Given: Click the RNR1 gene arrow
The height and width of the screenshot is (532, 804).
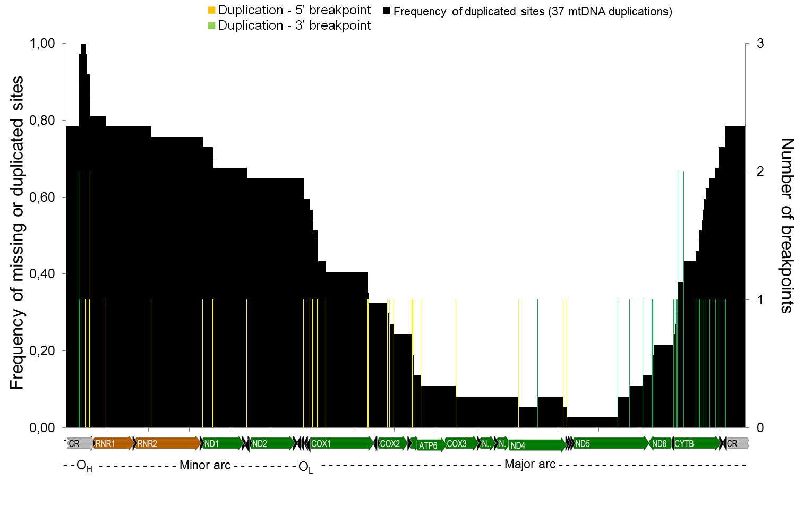Looking at the screenshot, I should point(113,443).
